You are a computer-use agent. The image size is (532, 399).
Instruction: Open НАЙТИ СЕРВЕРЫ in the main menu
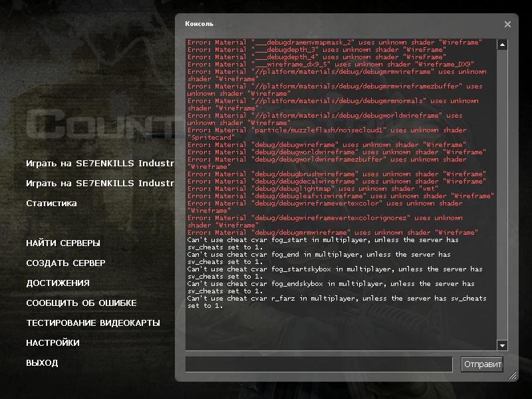point(63,243)
